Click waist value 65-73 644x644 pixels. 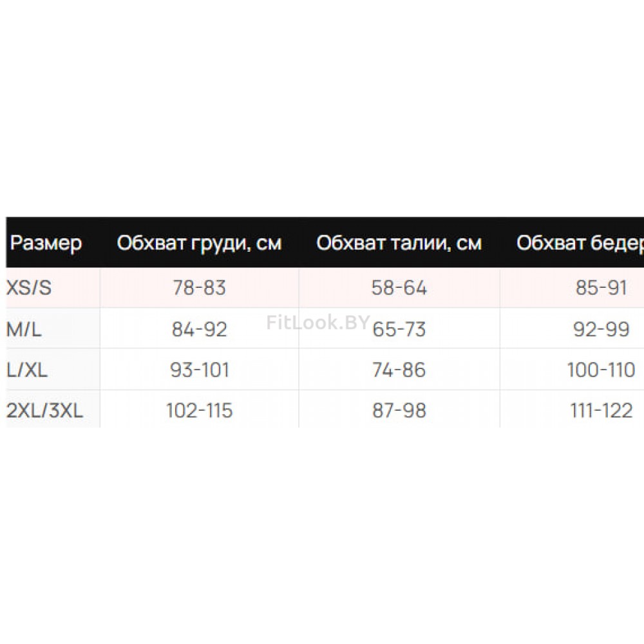pyautogui.click(x=399, y=329)
